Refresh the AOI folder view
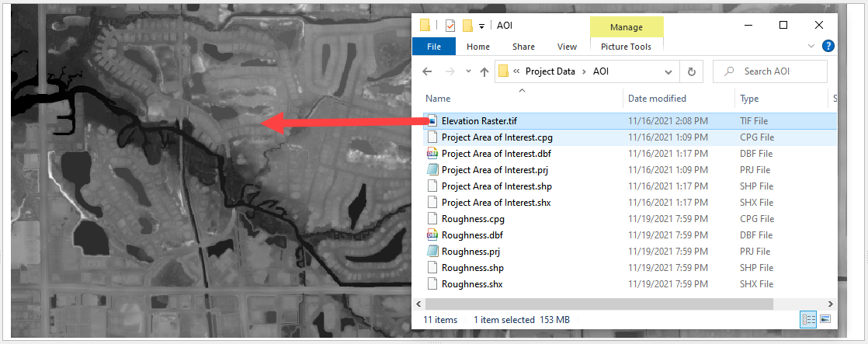 point(691,71)
